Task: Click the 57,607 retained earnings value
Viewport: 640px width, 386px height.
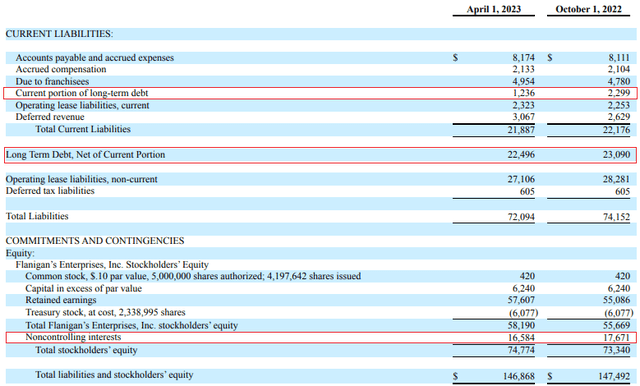Action: 521,300
